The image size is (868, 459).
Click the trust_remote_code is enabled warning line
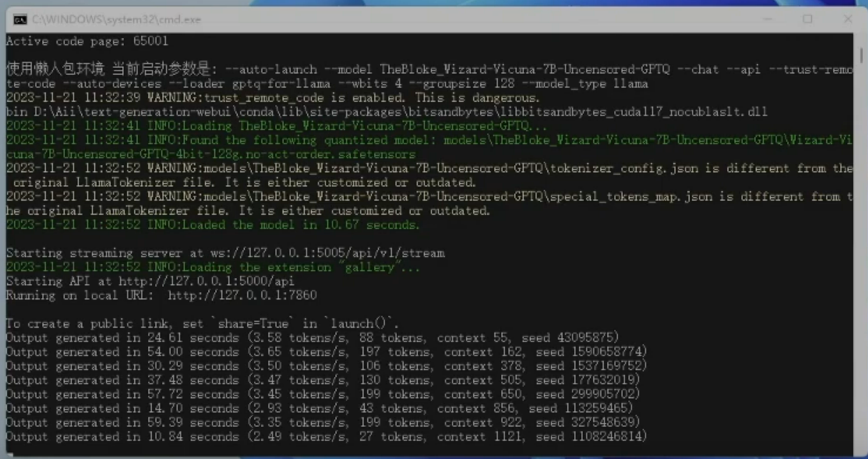pos(272,98)
